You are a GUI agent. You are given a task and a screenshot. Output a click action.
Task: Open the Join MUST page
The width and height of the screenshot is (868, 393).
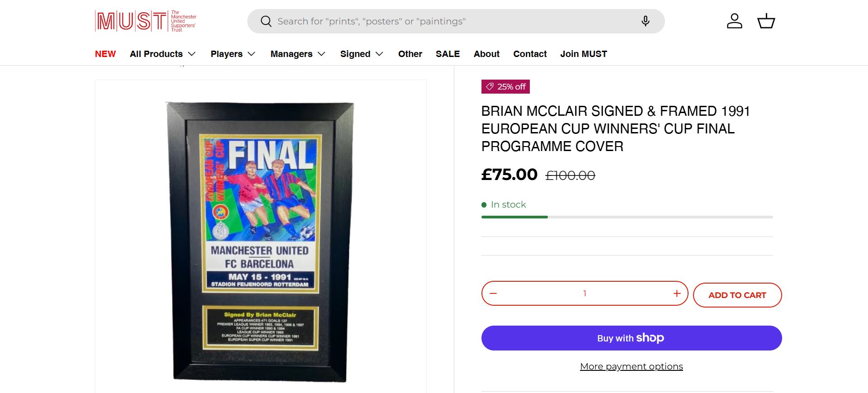584,54
